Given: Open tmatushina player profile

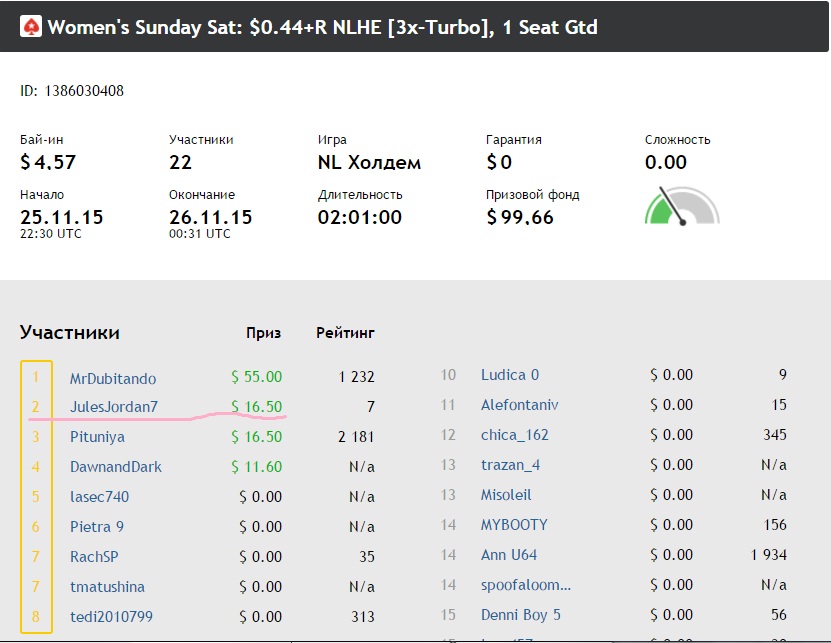Looking at the screenshot, I should point(108,587).
